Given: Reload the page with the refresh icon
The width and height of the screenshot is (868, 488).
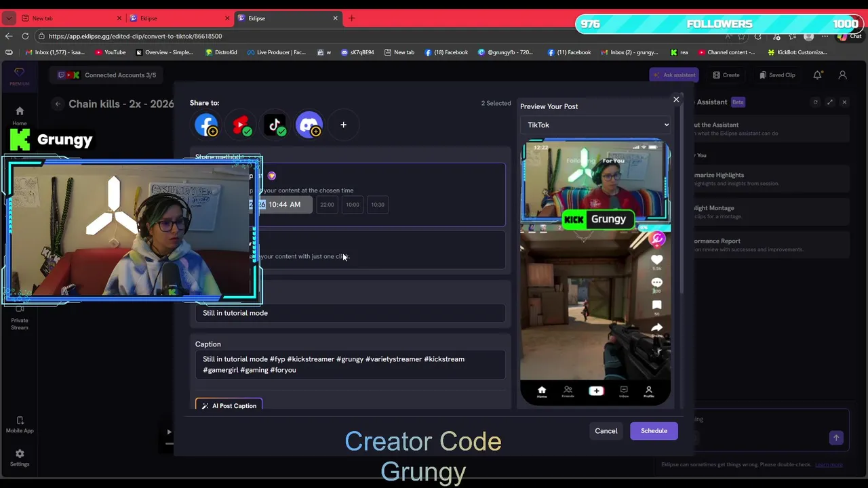Looking at the screenshot, I should tap(25, 36).
